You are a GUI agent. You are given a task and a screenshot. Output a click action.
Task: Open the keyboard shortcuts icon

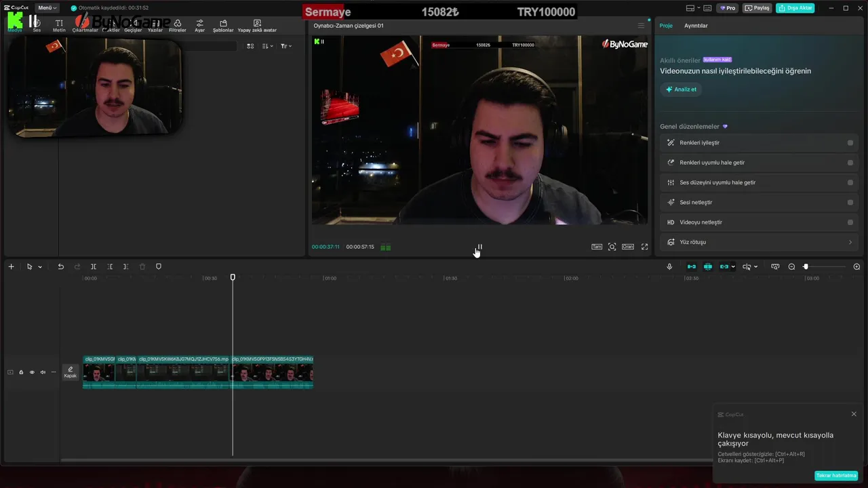[x=708, y=8]
